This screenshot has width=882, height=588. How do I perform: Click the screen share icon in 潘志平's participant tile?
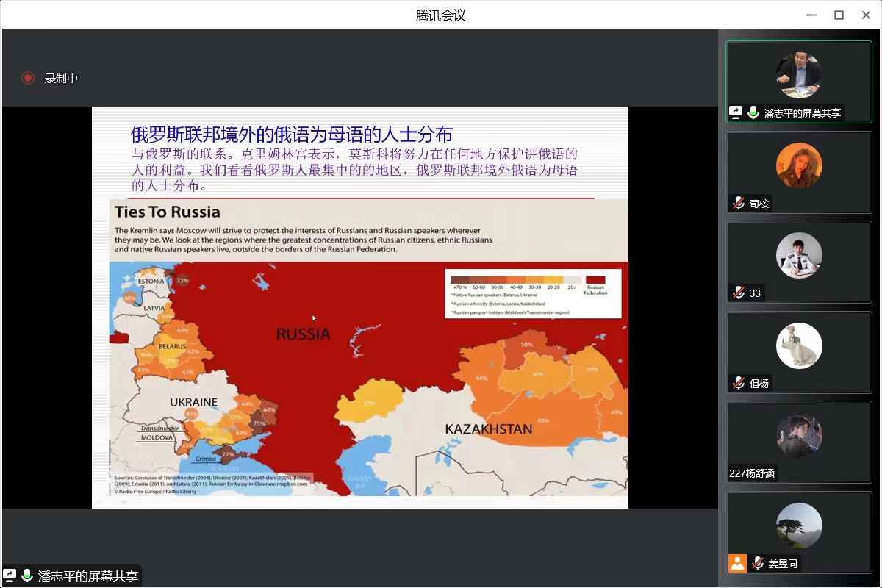pyautogui.click(x=736, y=112)
